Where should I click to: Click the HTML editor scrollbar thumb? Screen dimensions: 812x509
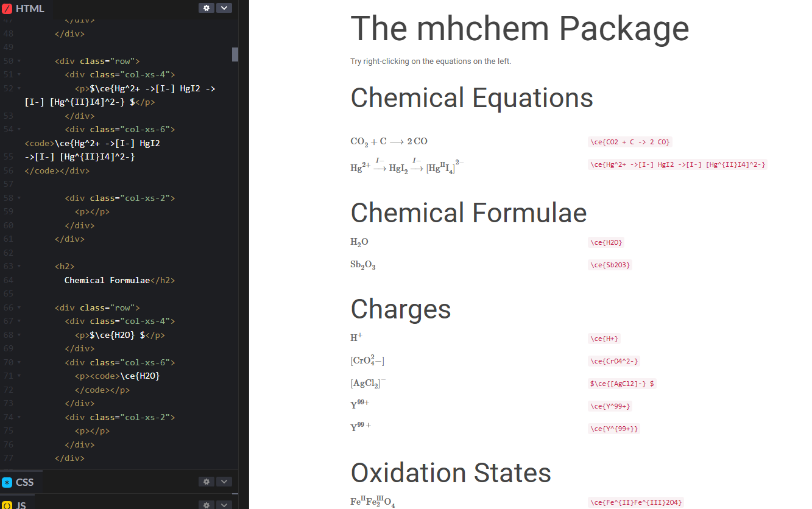pyautogui.click(x=234, y=54)
